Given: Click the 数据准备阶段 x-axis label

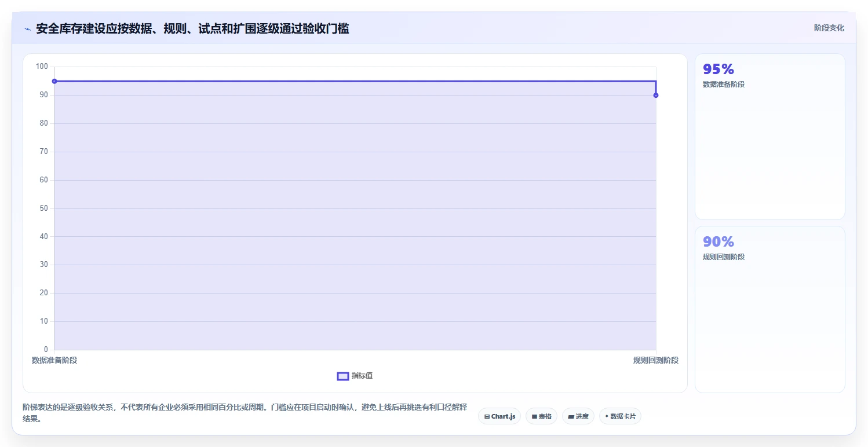Looking at the screenshot, I should 54,360.
